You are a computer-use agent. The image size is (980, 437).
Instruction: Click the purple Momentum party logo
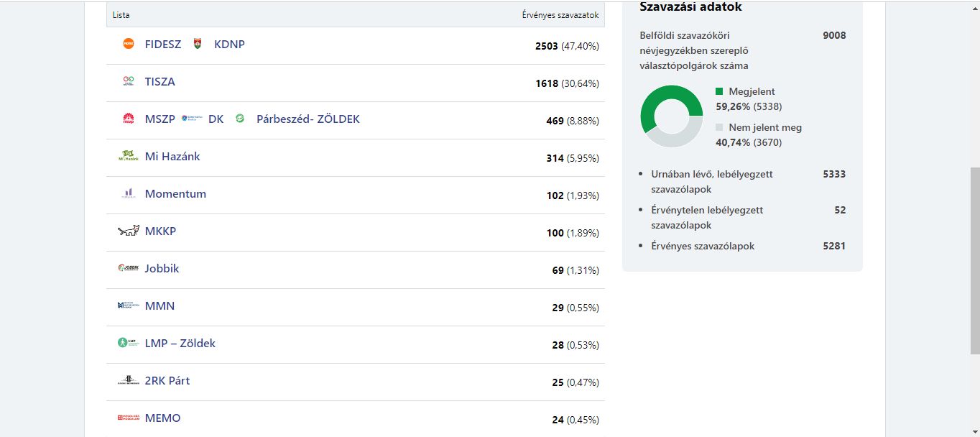point(129,193)
